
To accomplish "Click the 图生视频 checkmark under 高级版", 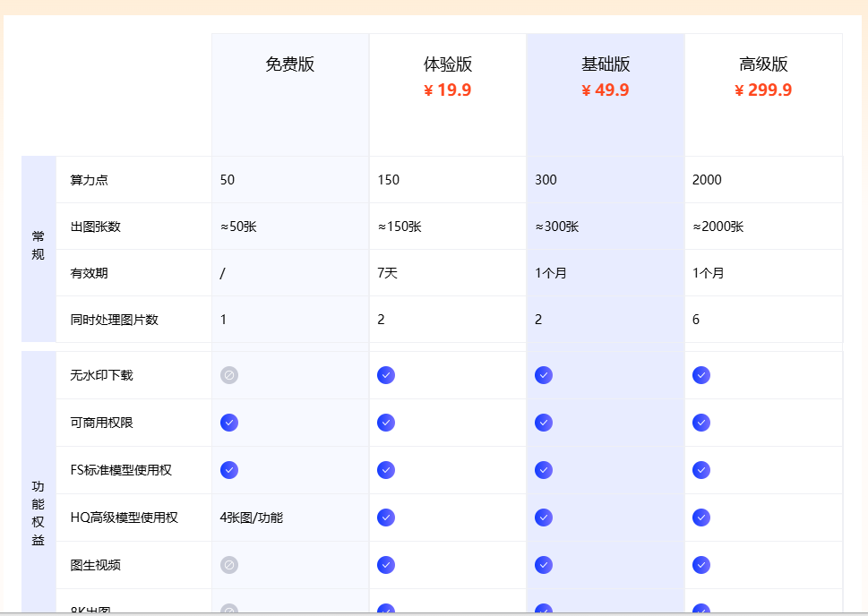I will [701, 565].
